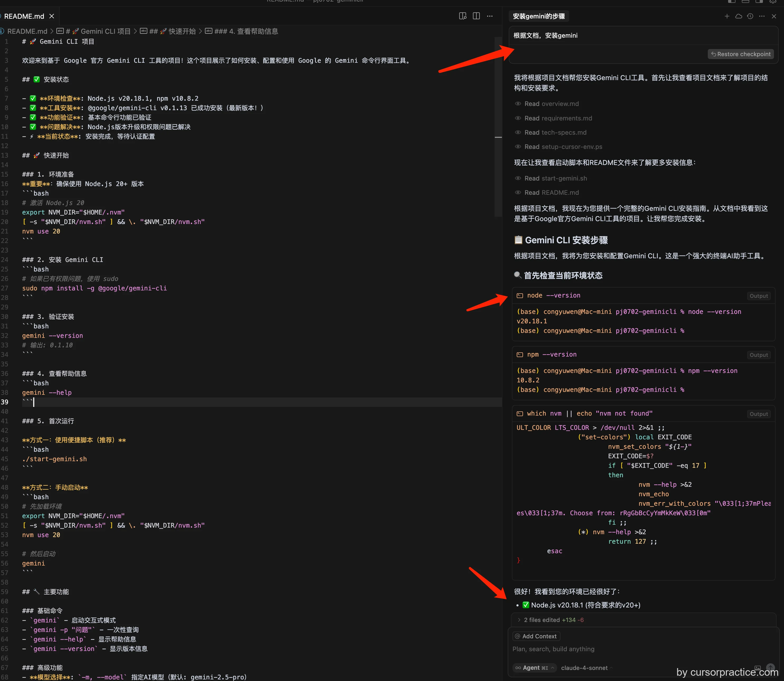Image resolution: width=784 pixels, height=681 pixels.
Task: Click the '### 高级功能' heading line
Action: [42, 668]
